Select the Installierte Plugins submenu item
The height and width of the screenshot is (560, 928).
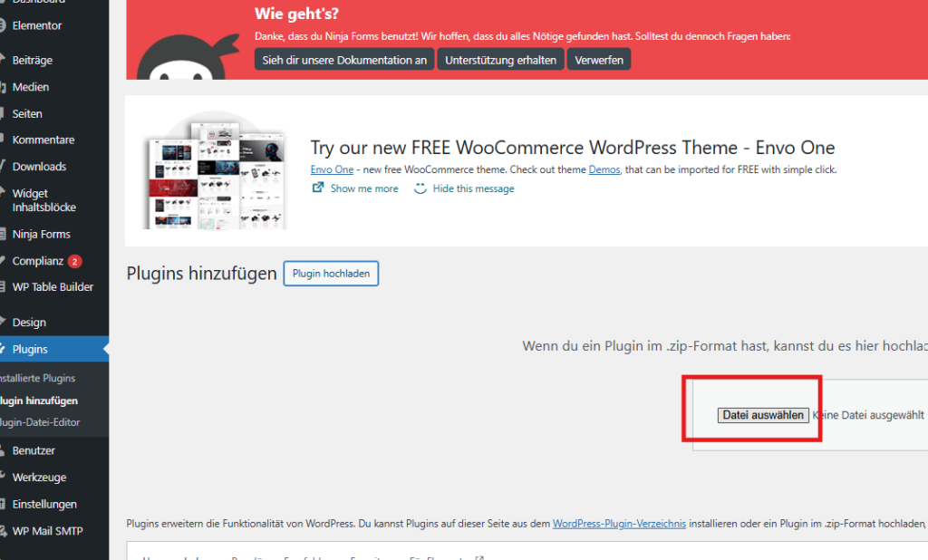tap(38, 378)
